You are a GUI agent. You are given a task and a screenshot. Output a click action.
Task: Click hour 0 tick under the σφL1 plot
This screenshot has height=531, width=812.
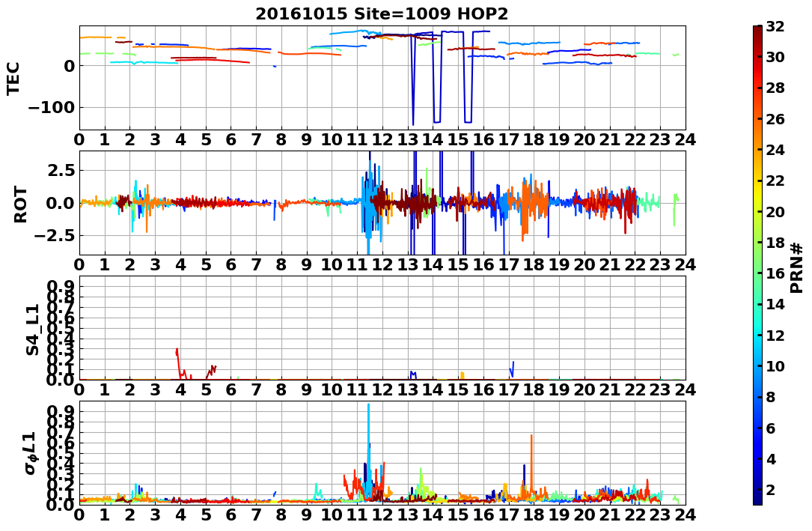pyautogui.click(x=79, y=515)
